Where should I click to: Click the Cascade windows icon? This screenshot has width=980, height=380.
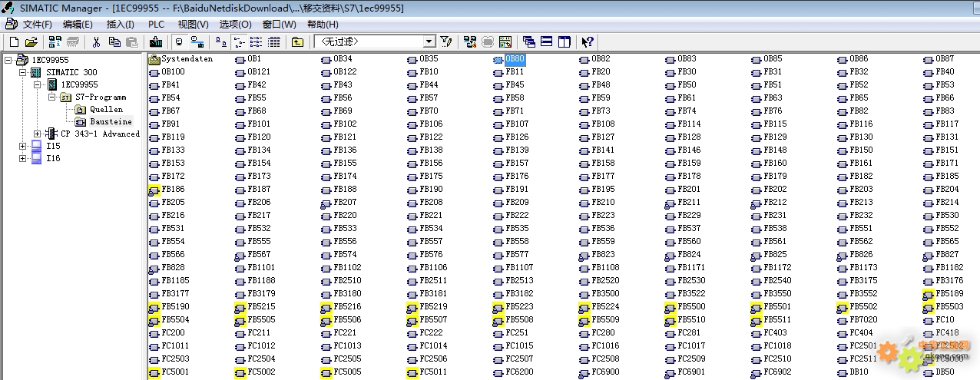click(529, 41)
